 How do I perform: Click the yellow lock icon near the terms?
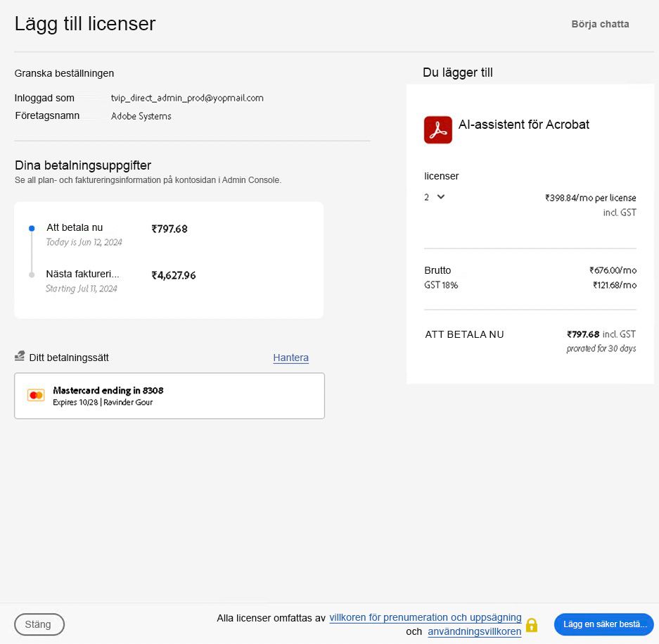coord(532,624)
